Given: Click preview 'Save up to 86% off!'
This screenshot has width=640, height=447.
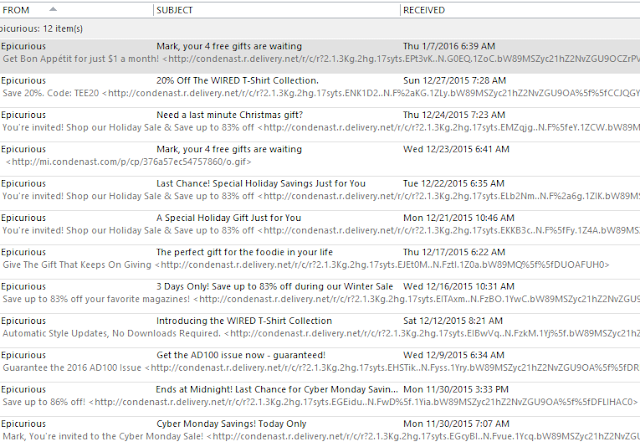Looking at the screenshot, I should click(x=44, y=402).
